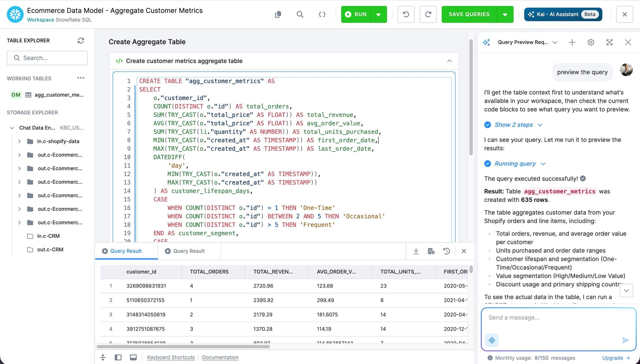Start new chat with plus icon
The width and height of the screenshot is (640, 364).
(572, 43)
